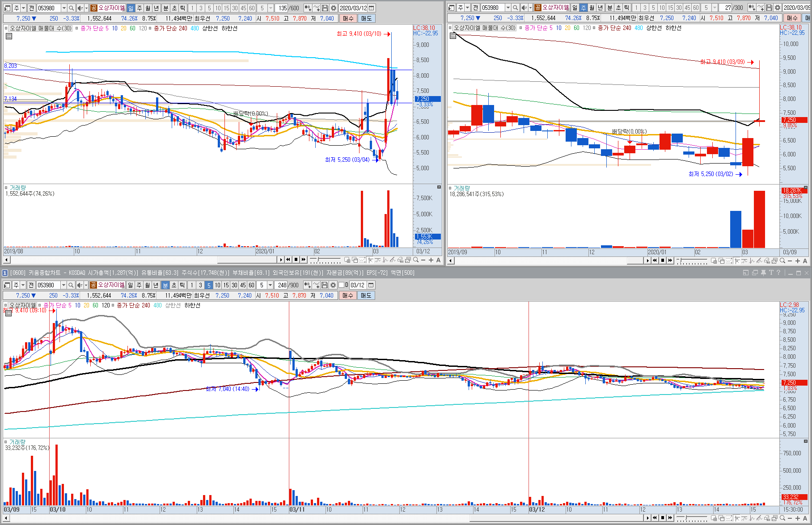This screenshot has width=812, height=525.
Task: Select 하한선 label in minute chart legend
Action: coord(192,305)
